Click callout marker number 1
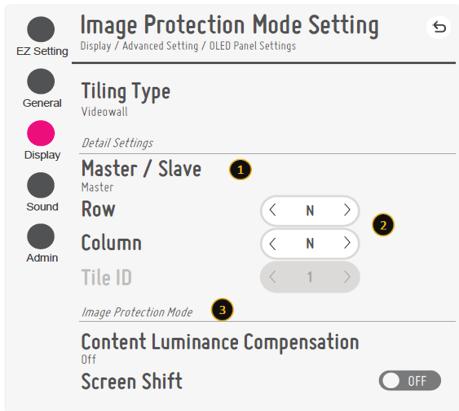 (240, 170)
